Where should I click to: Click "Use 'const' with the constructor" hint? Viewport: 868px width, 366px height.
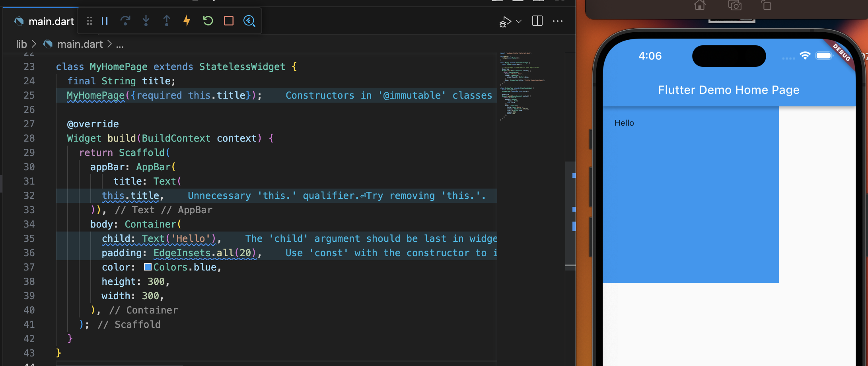(391, 253)
